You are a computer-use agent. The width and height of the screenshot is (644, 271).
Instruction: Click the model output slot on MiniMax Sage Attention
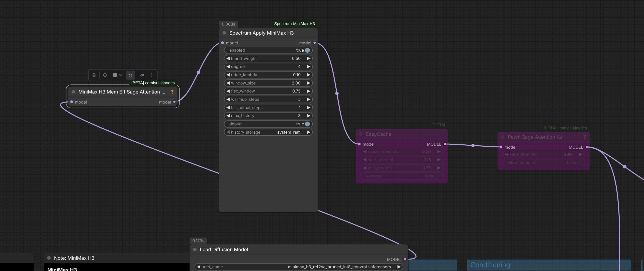(174, 102)
